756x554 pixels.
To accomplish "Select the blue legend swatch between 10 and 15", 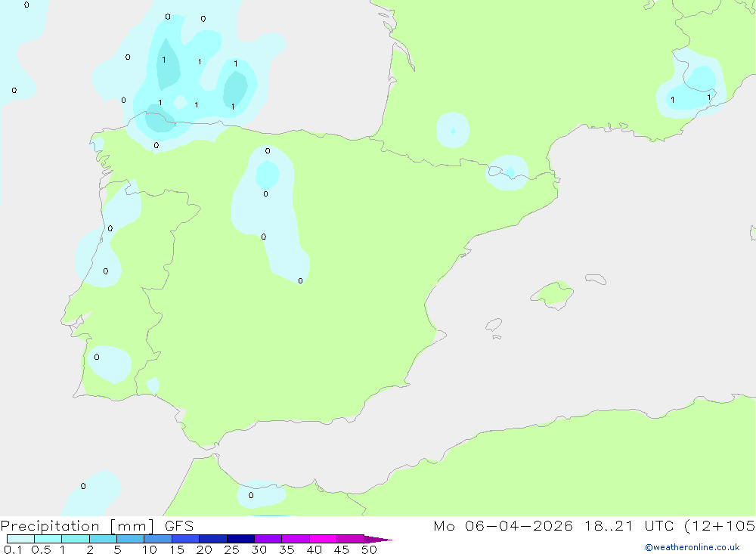I will pyautogui.click(x=158, y=539).
